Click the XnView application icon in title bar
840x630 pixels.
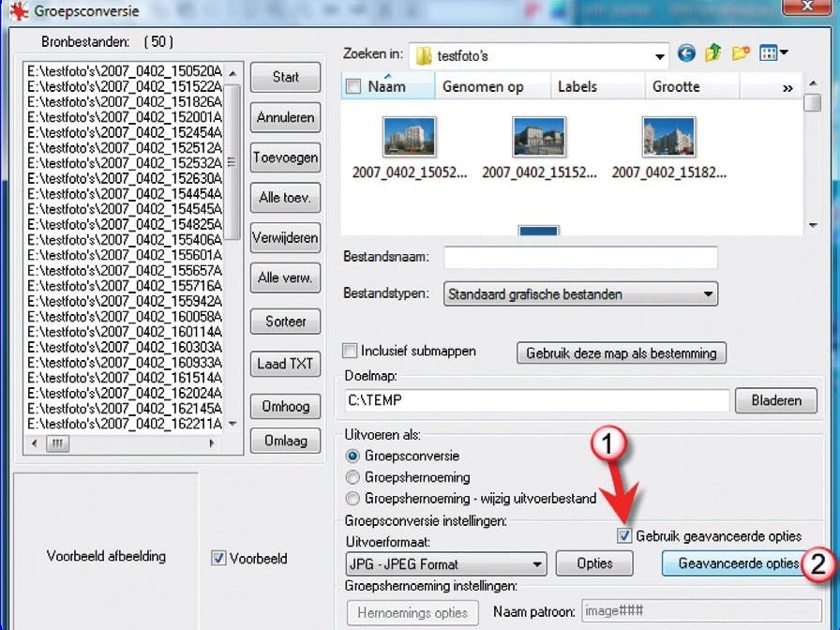[x=18, y=11]
